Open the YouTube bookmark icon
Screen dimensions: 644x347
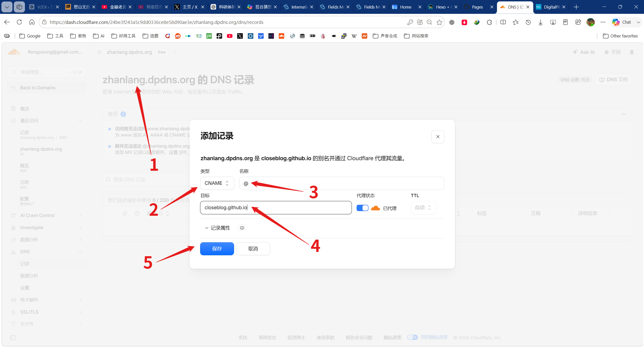pos(230,36)
